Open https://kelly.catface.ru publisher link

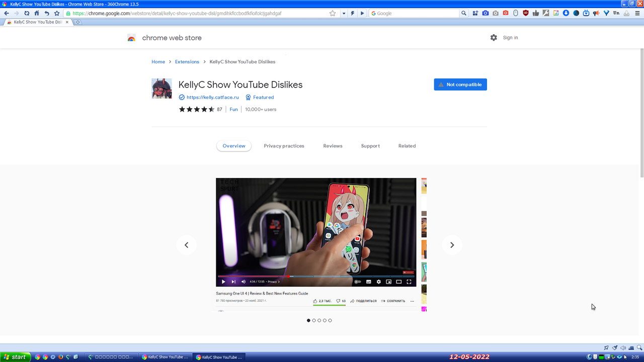[x=213, y=97]
